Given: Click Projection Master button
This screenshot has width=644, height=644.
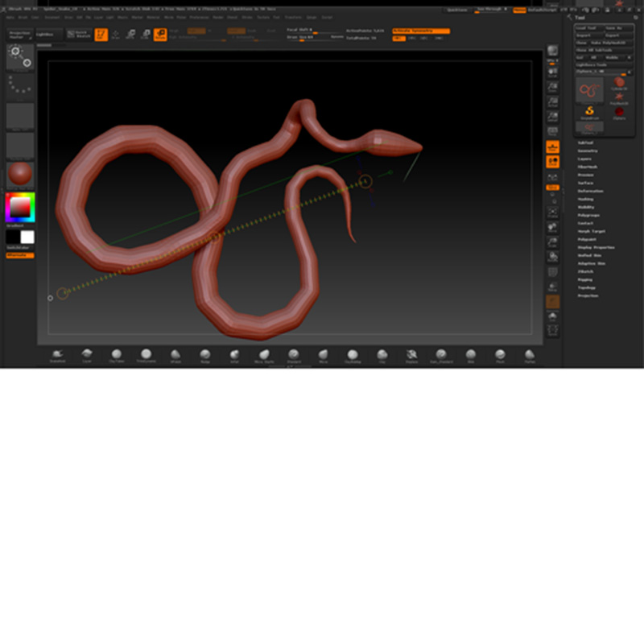Looking at the screenshot, I should pyautogui.click(x=20, y=34).
